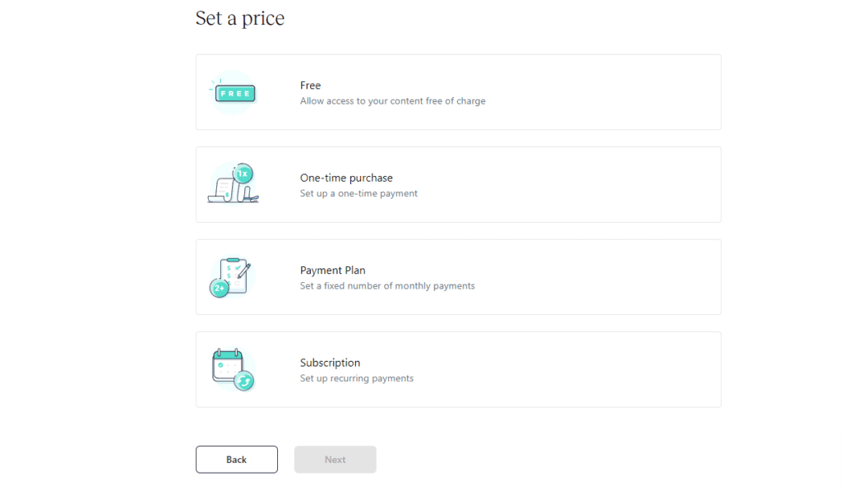The image size is (842, 504).
Task: Click "Set up recurring payments" description
Action: click(357, 379)
